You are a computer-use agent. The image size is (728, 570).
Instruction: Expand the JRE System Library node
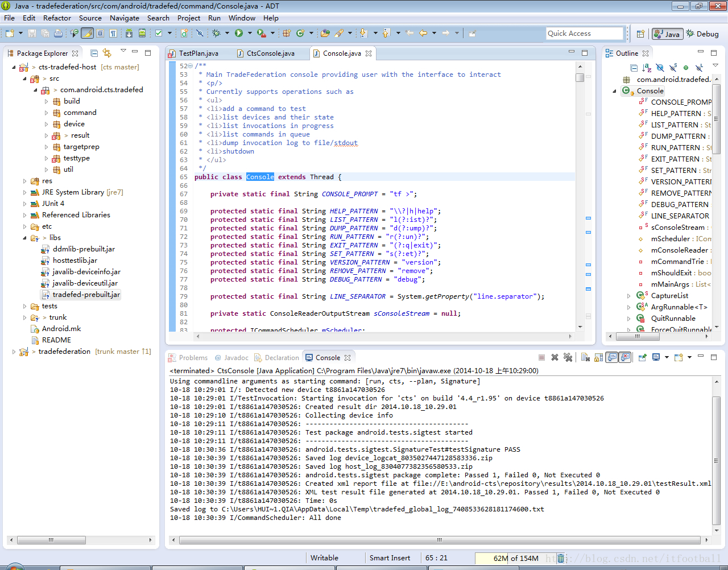(24, 192)
